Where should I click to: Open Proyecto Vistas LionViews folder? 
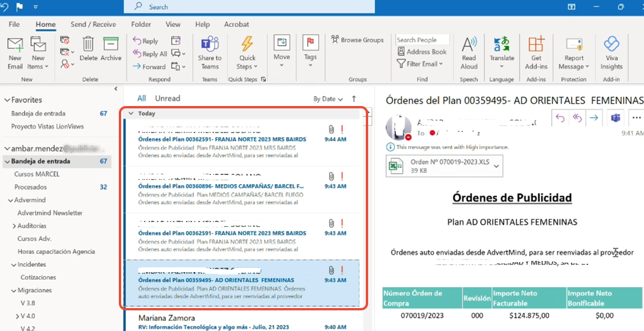47,126
